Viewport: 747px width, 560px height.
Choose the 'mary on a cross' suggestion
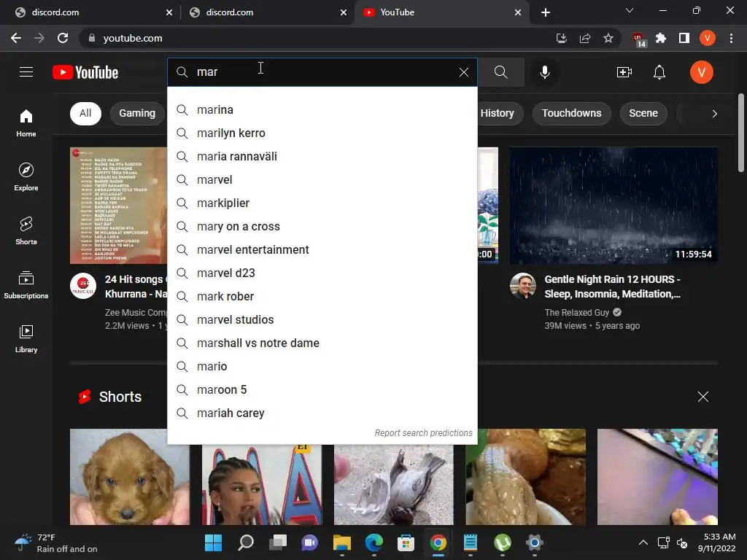click(322, 226)
